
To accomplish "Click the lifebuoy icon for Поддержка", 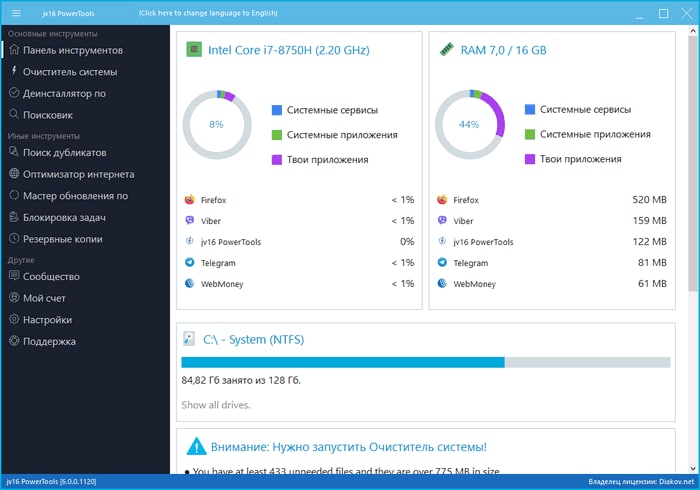I will click(x=14, y=341).
